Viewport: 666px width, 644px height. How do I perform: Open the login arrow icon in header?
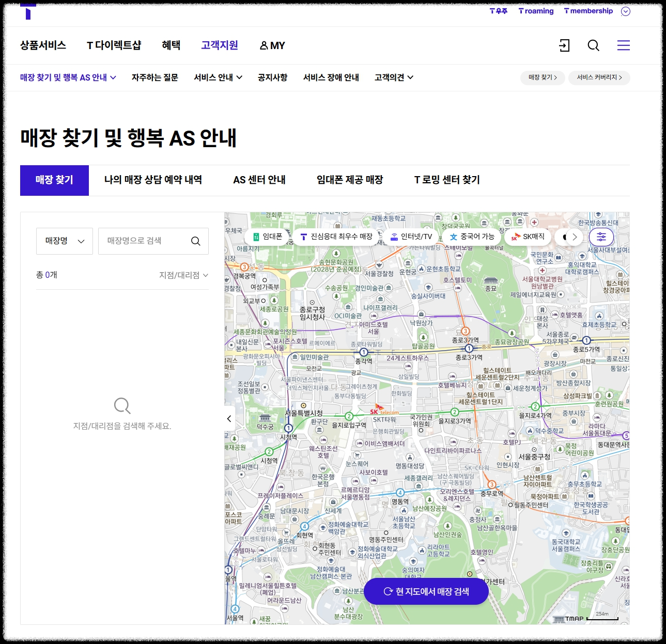point(564,45)
